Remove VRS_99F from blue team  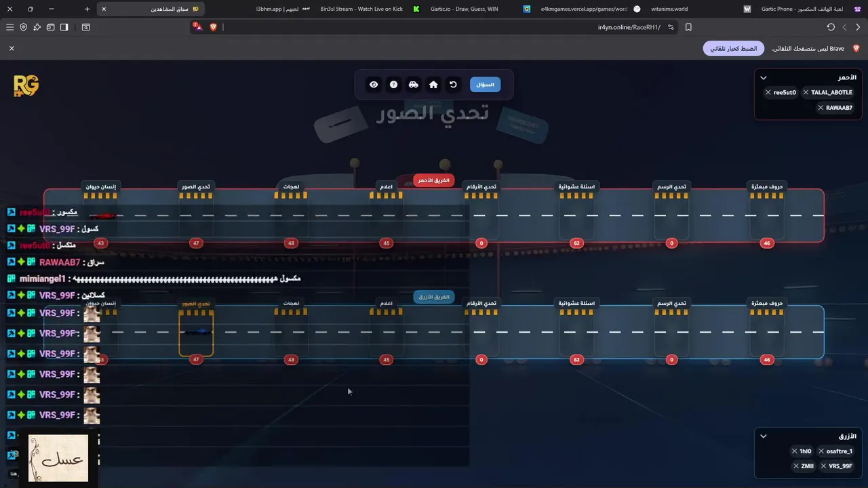pyautogui.click(x=823, y=466)
